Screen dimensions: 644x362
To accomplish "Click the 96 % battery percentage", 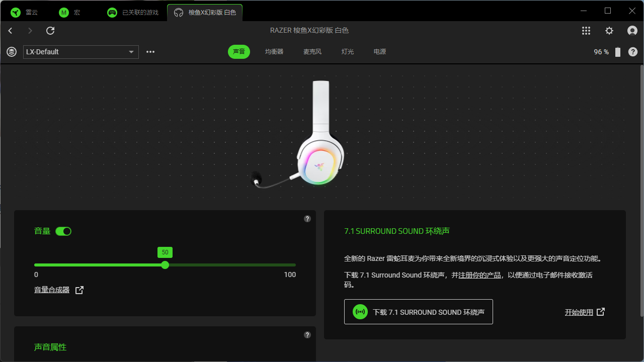I will (601, 52).
